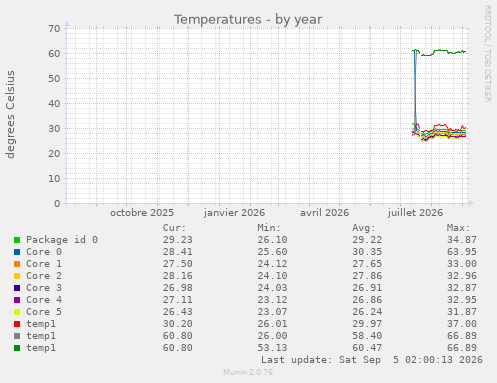497x383 pixels.
Task: Click Core 5 max value 31.87
Action: point(462,312)
